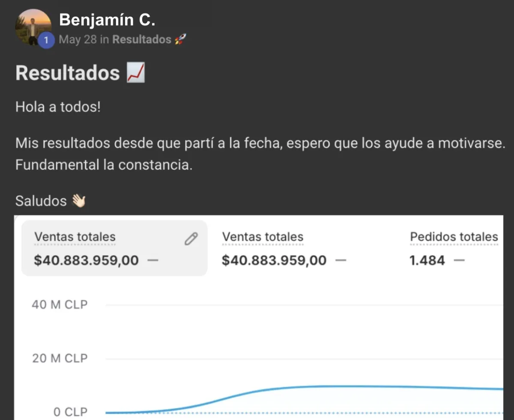Click the level 1 badge on avatar
Screen dimensions: 514x420
point(46,41)
